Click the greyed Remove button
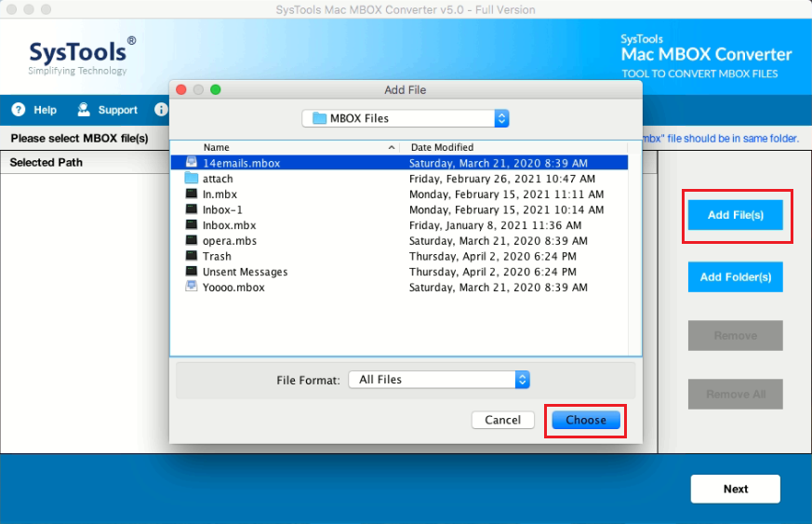812x524 pixels. point(736,335)
